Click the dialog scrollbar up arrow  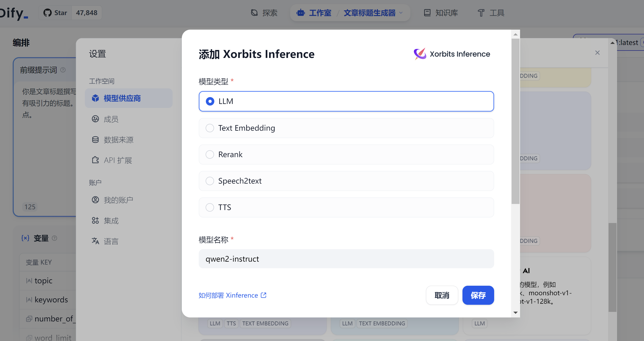click(x=516, y=34)
